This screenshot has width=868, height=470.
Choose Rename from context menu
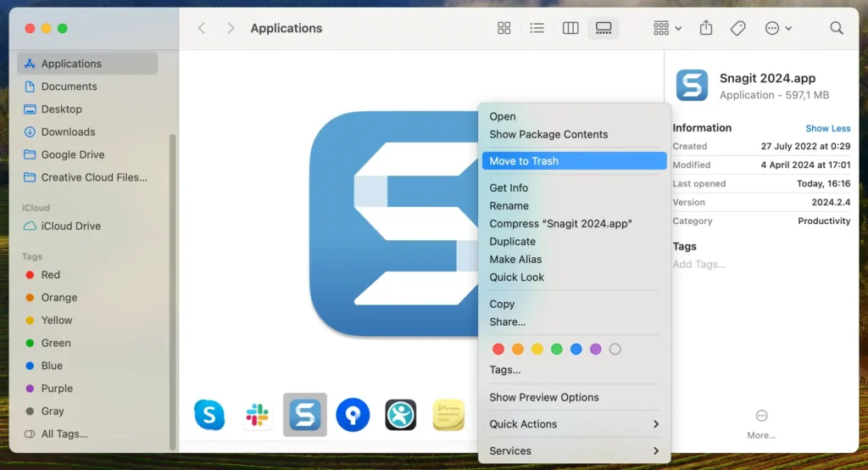574,205
